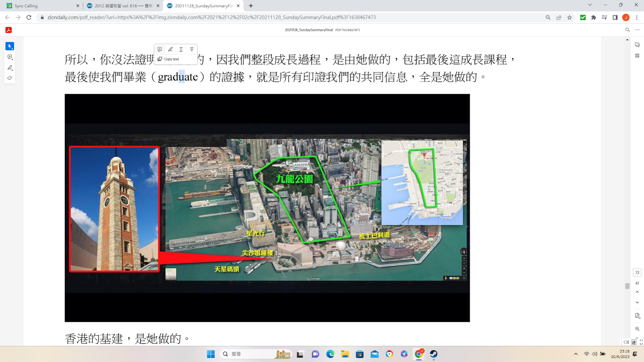The image size is (644, 362).
Task: Click the word graduate in the text
Action: tap(178, 77)
